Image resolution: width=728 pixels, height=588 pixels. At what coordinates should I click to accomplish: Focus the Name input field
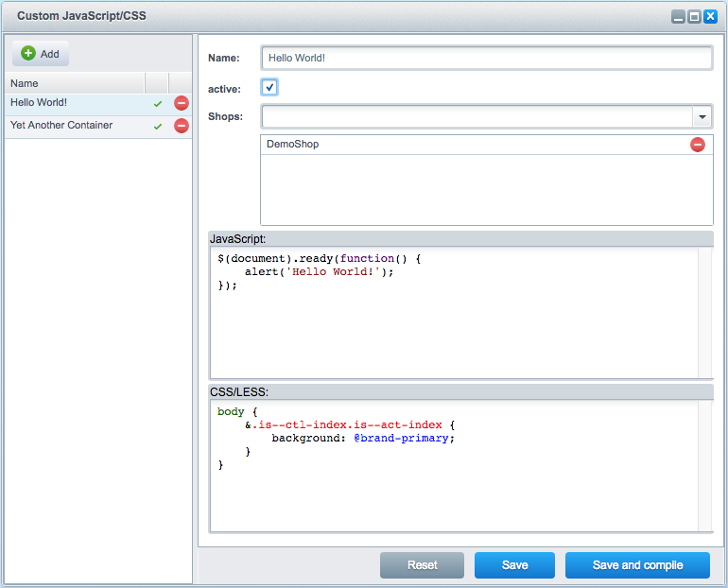click(x=487, y=58)
